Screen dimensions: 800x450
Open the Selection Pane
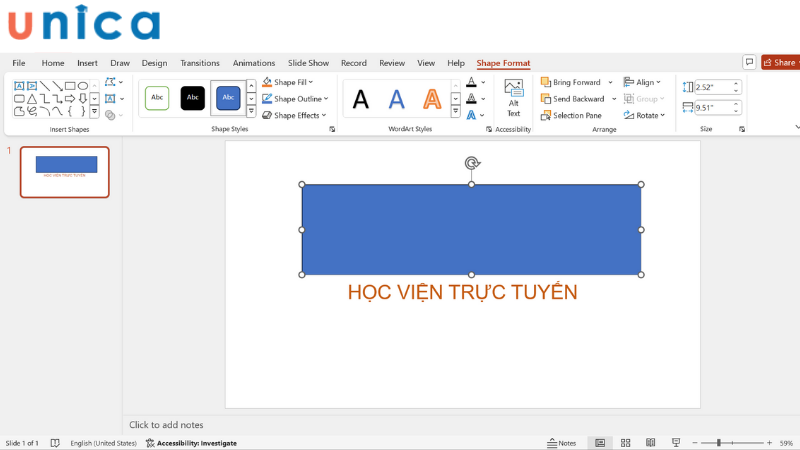click(x=571, y=115)
